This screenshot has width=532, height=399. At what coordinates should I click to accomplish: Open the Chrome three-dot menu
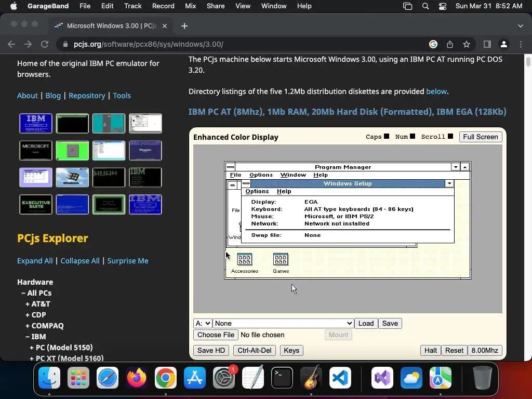coord(521,44)
